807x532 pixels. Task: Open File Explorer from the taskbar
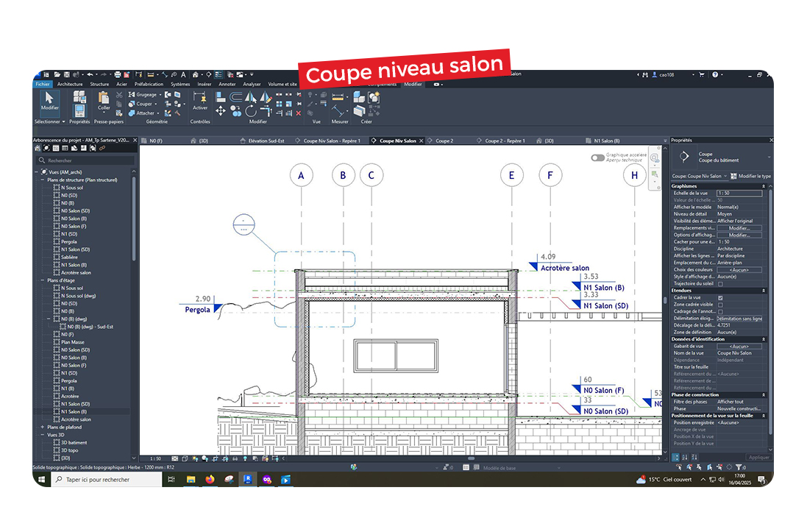[x=191, y=480]
